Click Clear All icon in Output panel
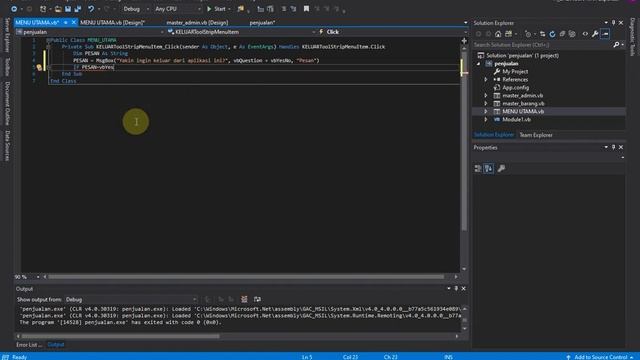Viewport: 640px width, 360px height. click(x=244, y=300)
